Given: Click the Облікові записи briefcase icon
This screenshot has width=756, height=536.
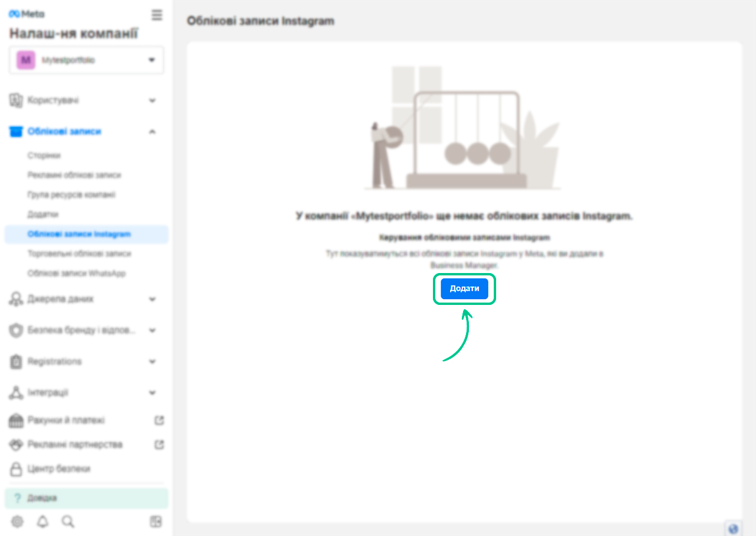Looking at the screenshot, I should [16, 131].
